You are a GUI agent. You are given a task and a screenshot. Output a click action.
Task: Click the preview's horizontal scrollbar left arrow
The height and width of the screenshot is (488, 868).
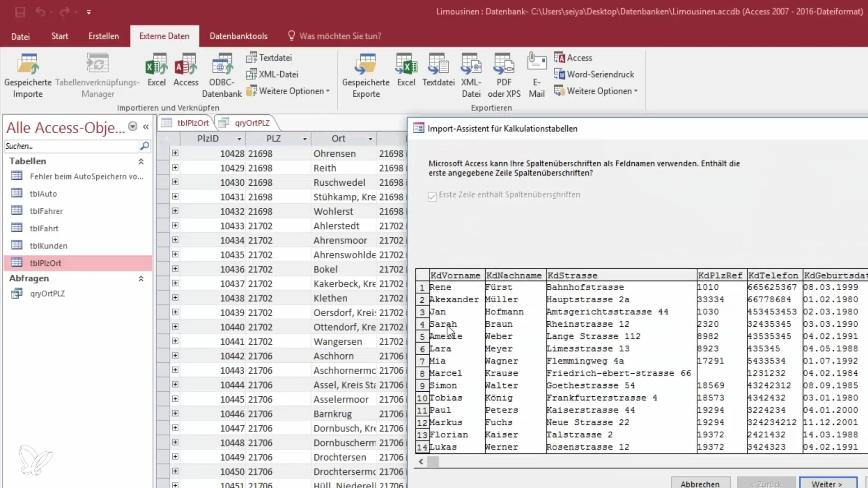click(421, 461)
